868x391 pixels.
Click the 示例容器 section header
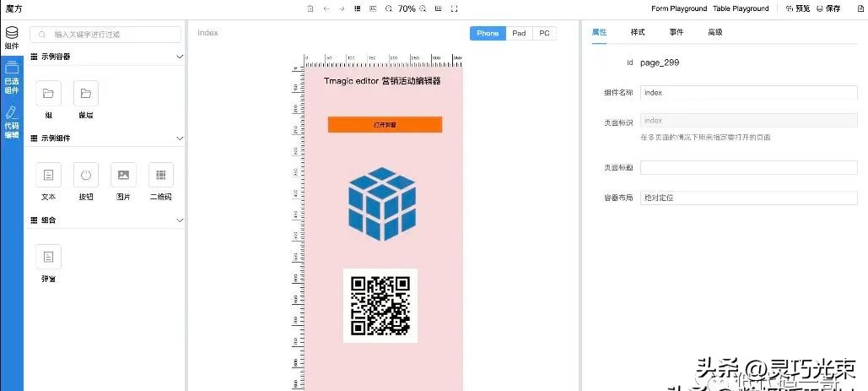point(106,57)
